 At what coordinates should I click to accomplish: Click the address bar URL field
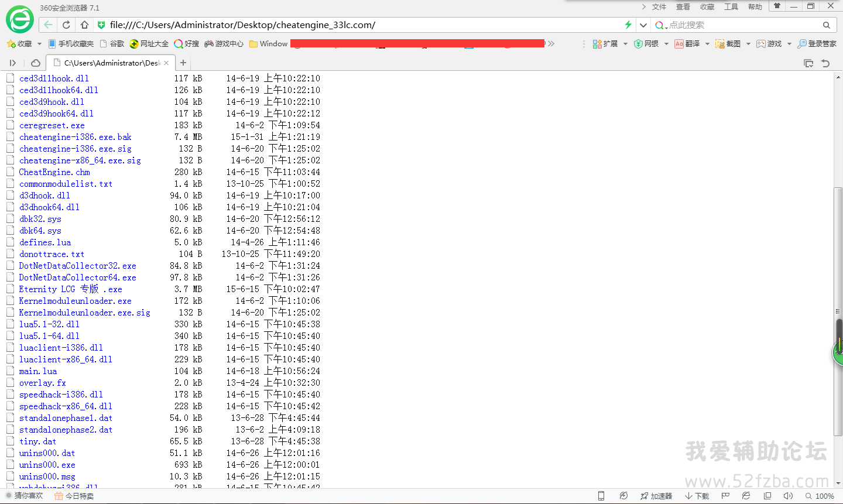(x=363, y=25)
